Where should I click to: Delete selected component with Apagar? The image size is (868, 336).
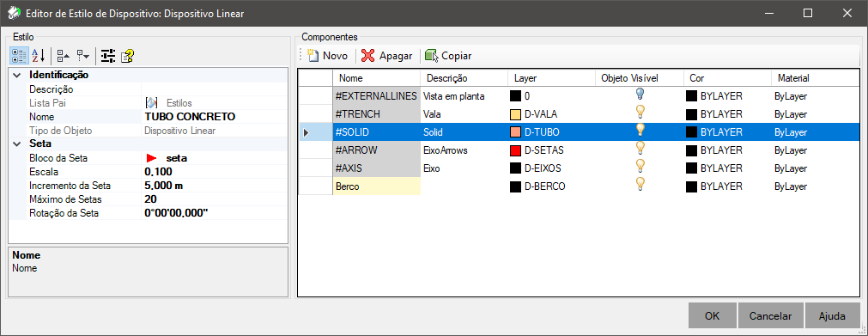click(x=387, y=56)
